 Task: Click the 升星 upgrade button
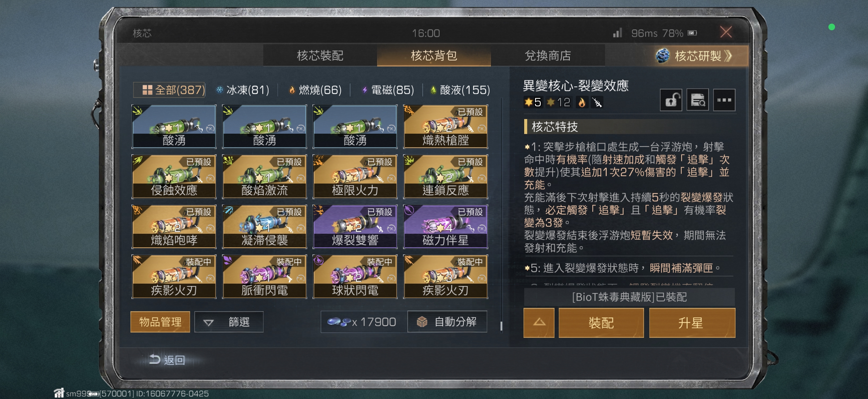692,323
